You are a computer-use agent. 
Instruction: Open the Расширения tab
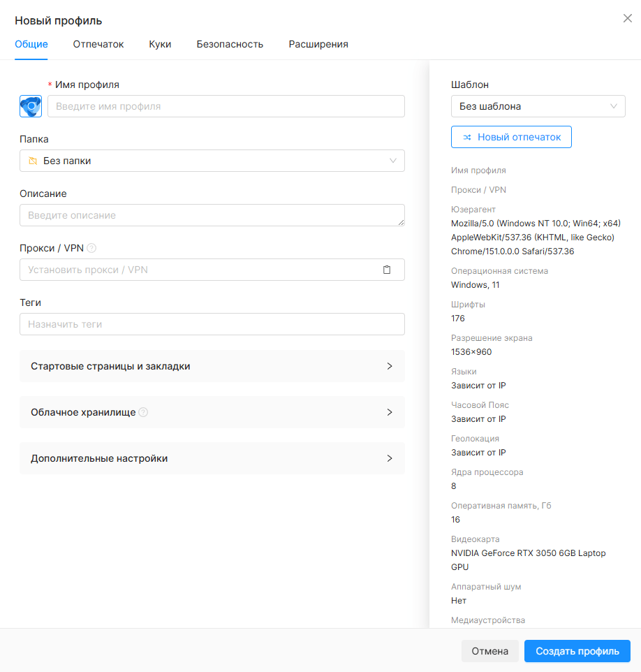(x=318, y=44)
